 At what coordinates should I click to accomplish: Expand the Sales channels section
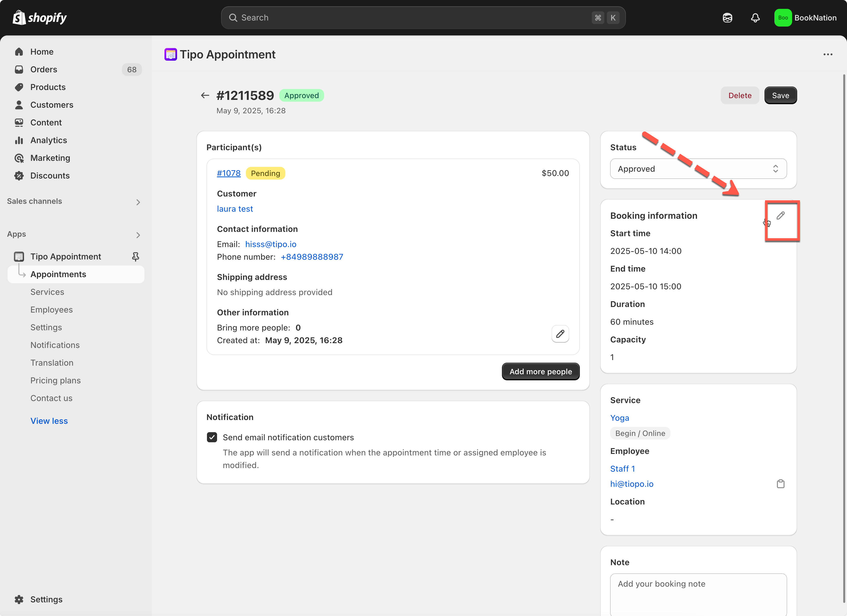[x=138, y=202]
